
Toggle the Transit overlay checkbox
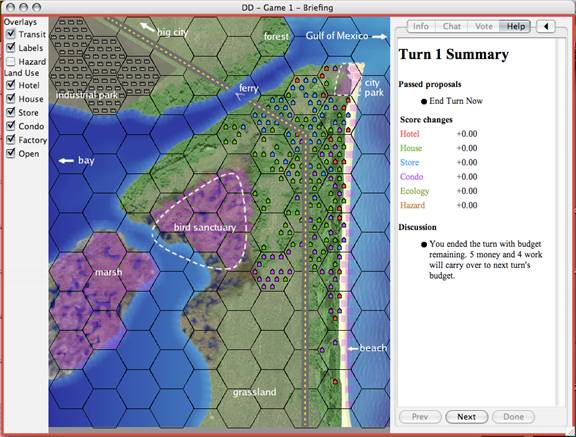(x=11, y=34)
